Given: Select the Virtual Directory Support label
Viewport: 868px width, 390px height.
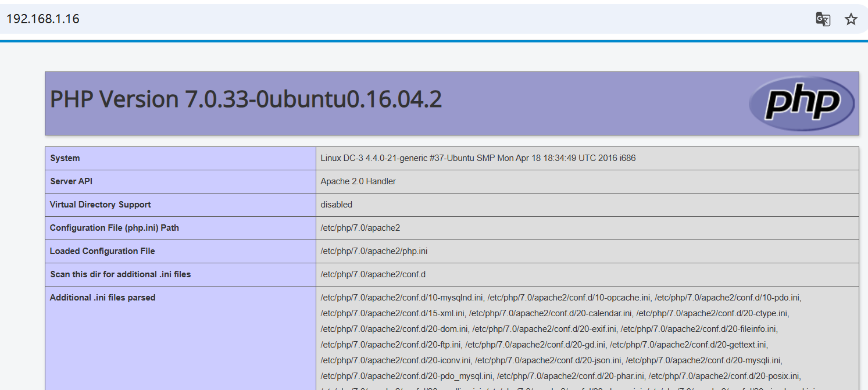Looking at the screenshot, I should click(x=100, y=205).
